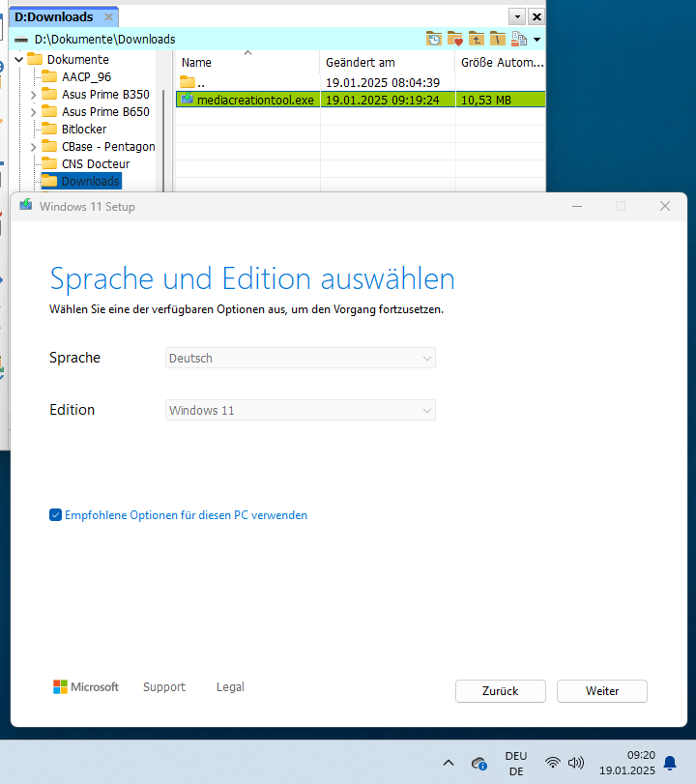Expand the CBase - Pentagon folder

click(x=34, y=147)
